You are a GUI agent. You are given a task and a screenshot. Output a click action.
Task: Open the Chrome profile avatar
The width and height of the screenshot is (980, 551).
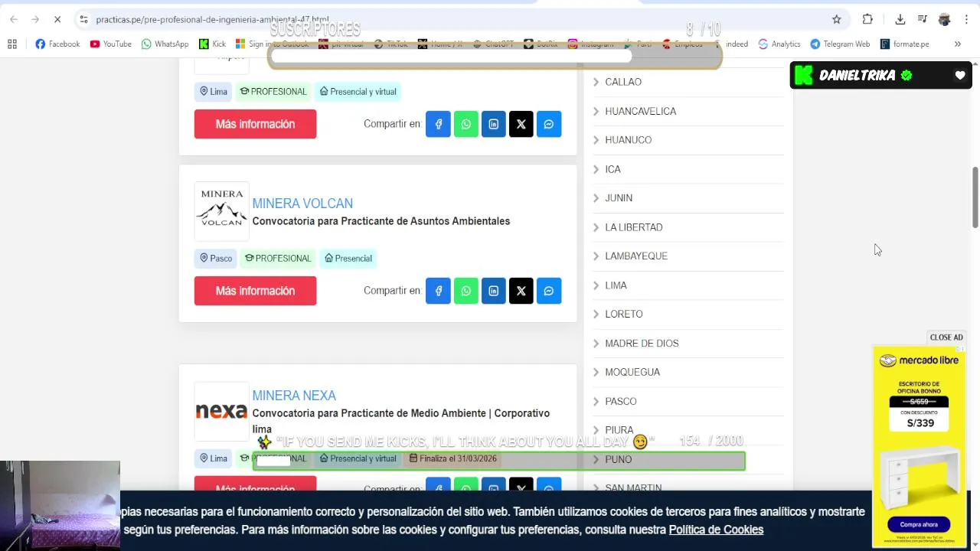[945, 19]
